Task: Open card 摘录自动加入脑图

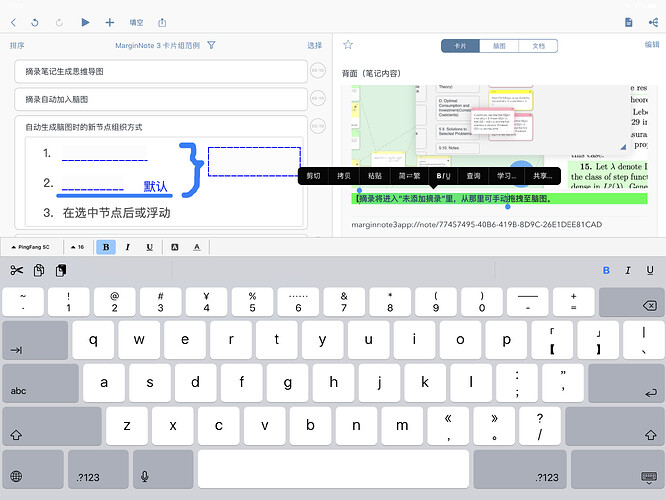Action: (x=161, y=99)
